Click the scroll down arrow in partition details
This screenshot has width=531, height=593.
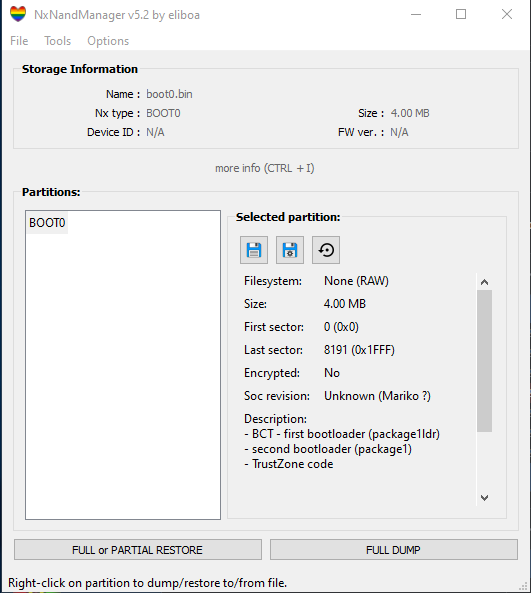click(x=484, y=498)
